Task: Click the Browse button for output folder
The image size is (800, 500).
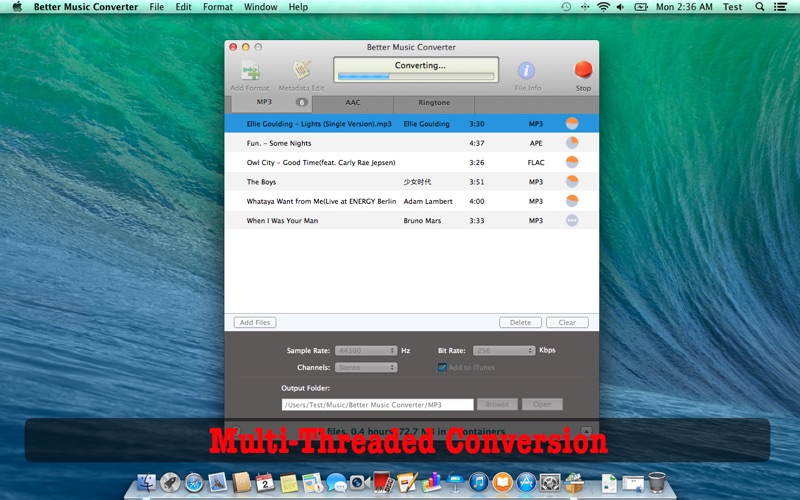Action: point(497,405)
